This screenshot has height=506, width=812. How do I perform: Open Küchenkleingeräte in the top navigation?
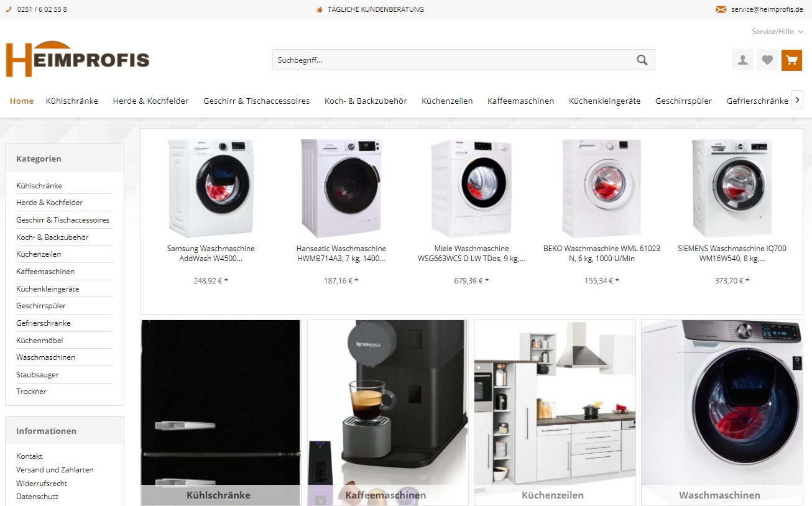tap(604, 101)
